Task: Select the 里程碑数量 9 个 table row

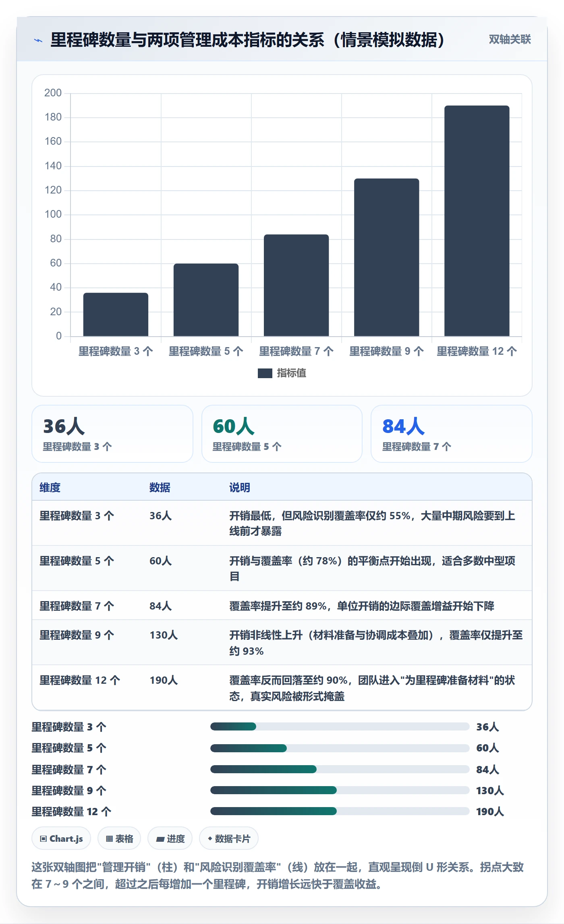Action: pyautogui.click(x=282, y=643)
